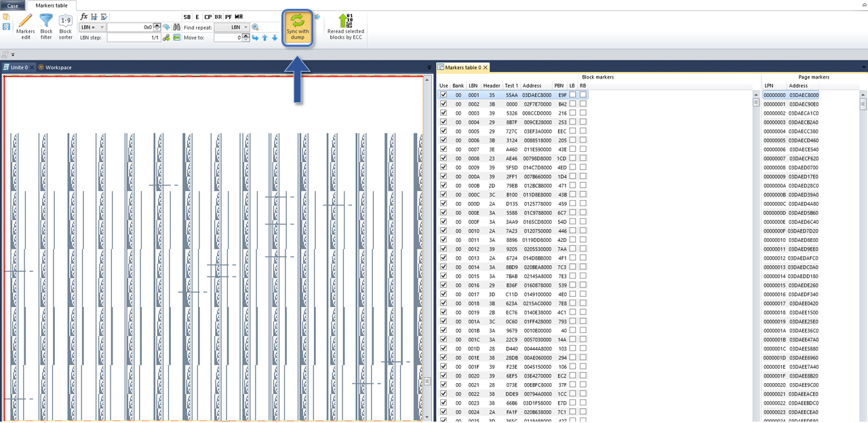Image resolution: width=868 pixels, height=423 pixels.
Task: Uncheck Use for LBN 0001 row
Action: [443, 95]
